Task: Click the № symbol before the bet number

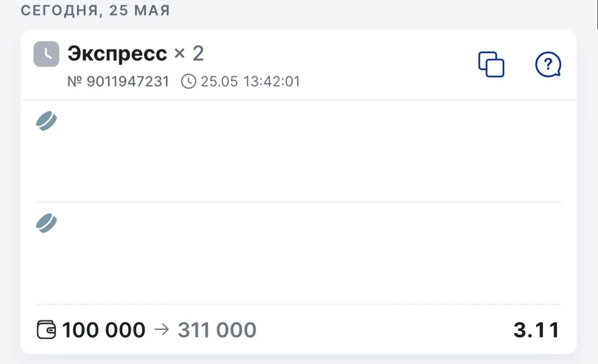Action: coord(75,82)
